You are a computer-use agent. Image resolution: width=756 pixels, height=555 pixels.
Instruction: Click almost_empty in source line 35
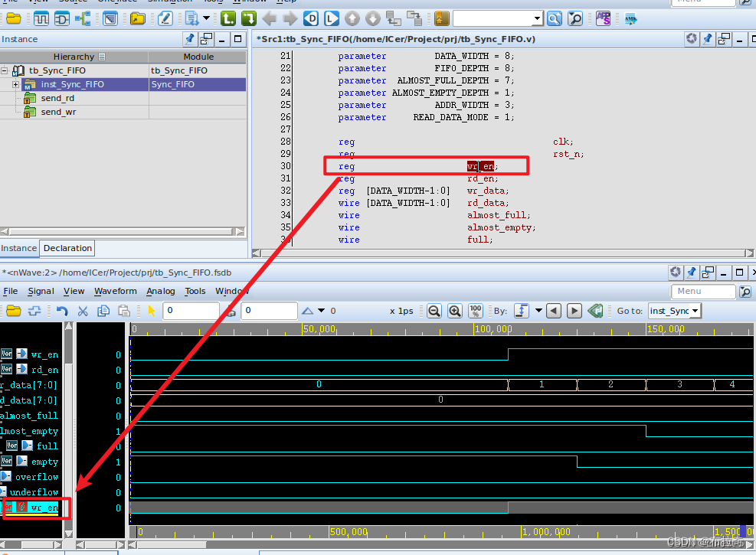[x=499, y=228]
